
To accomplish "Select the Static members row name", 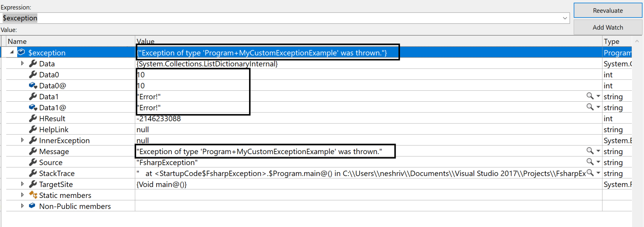I will [x=65, y=195].
